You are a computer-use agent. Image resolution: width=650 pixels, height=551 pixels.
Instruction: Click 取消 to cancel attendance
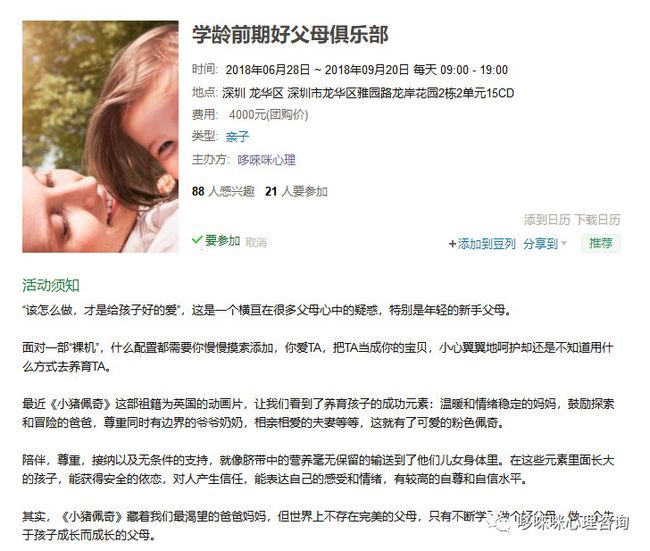(x=256, y=242)
